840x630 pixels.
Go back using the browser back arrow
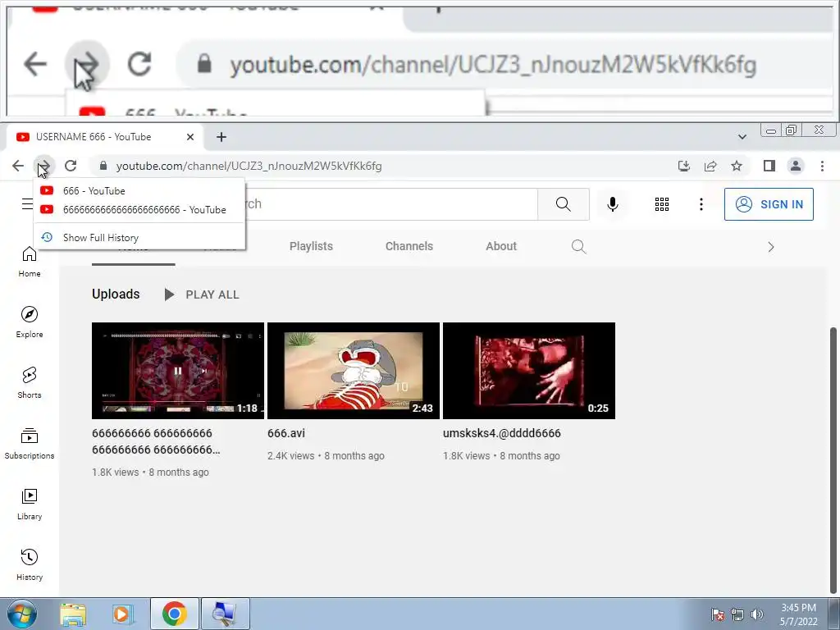18,166
